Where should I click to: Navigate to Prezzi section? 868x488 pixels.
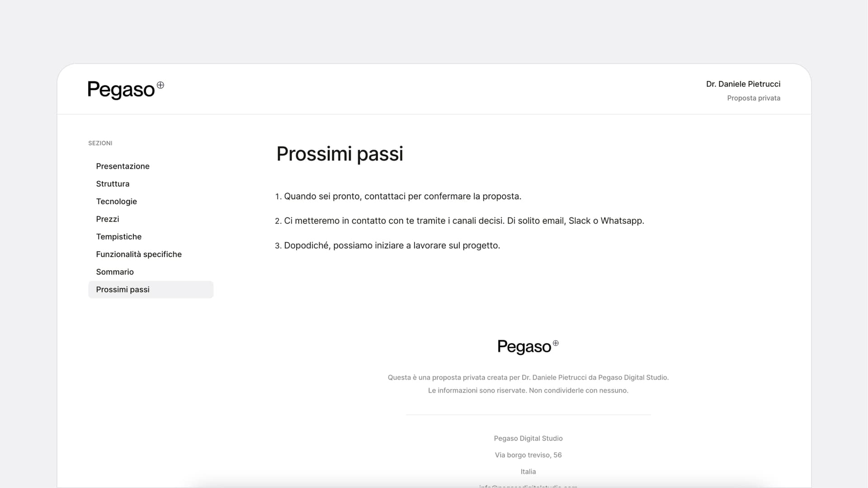107,219
